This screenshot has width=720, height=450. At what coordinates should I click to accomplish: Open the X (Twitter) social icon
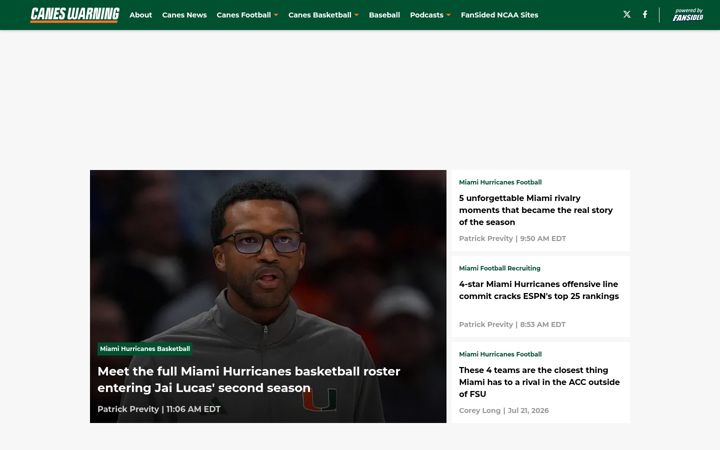click(627, 15)
